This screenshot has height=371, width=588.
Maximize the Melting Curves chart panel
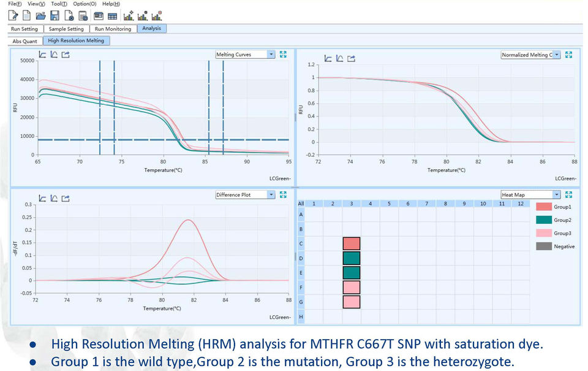(x=283, y=55)
